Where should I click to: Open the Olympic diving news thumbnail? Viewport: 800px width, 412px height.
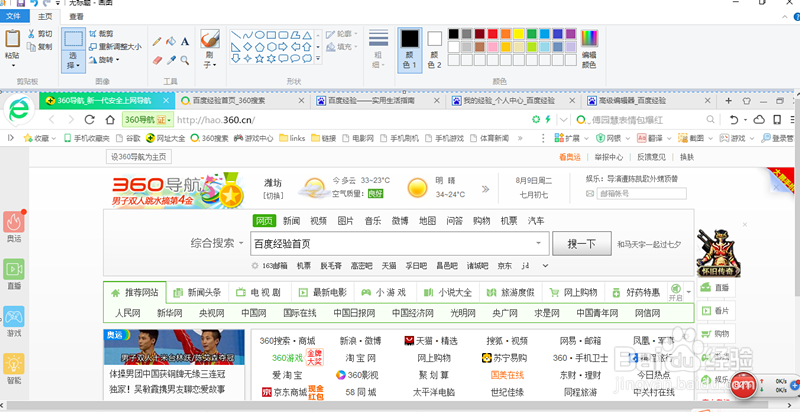[x=174, y=347]
